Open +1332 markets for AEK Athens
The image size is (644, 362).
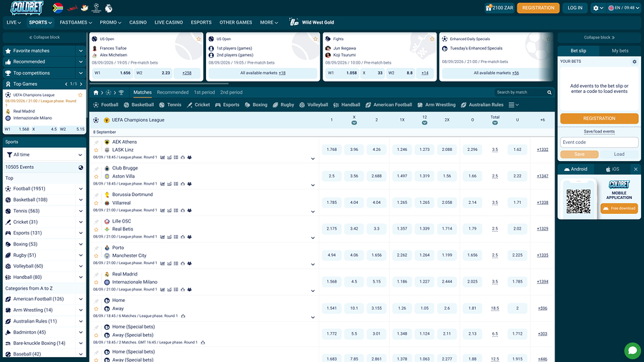pyautogui.click(x=542, y=150)
